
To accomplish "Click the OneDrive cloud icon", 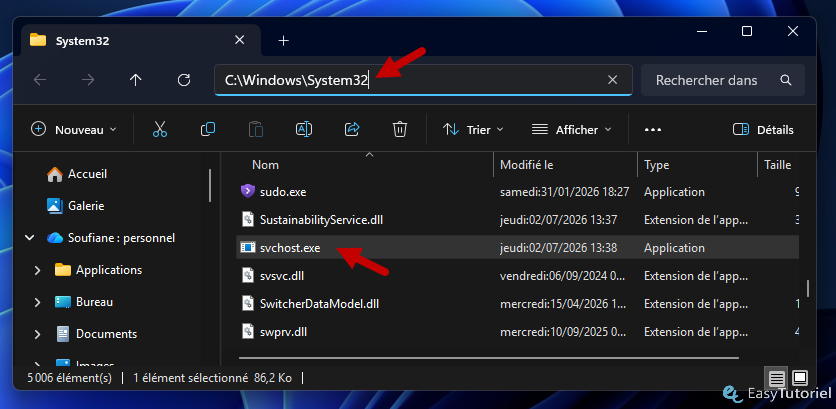I will pyautogui.click(x=55, y=238).
